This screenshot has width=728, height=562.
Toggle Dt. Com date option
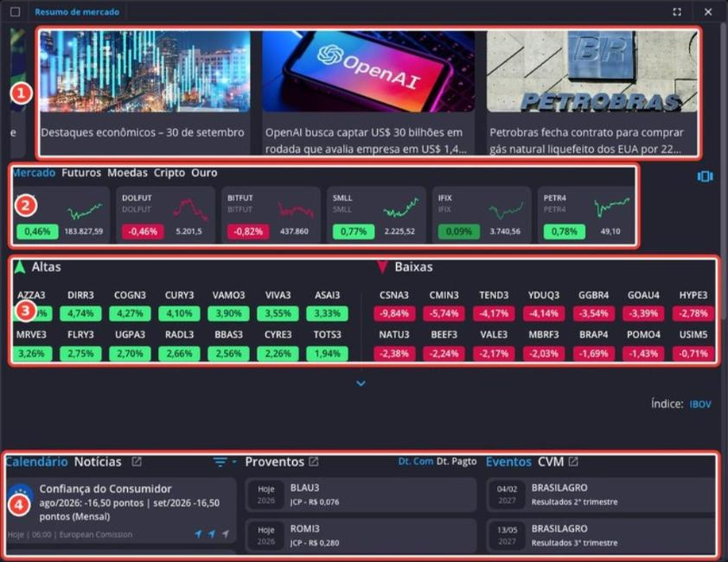click(x=416, y=461)
